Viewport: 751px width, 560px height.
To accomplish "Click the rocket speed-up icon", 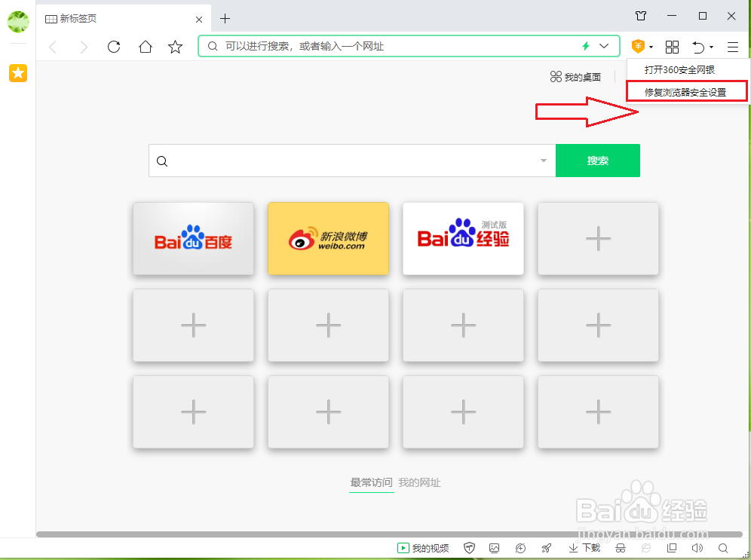I will coord(546,548).
